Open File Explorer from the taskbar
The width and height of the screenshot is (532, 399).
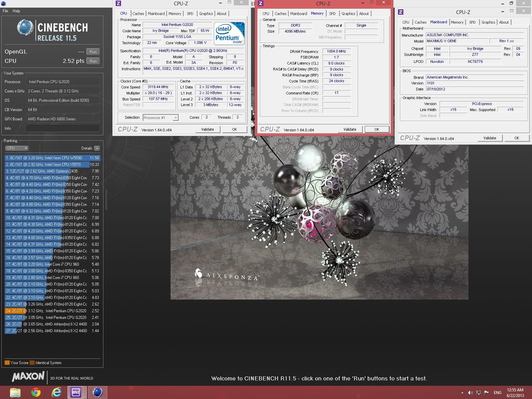(x=15, y=393)
